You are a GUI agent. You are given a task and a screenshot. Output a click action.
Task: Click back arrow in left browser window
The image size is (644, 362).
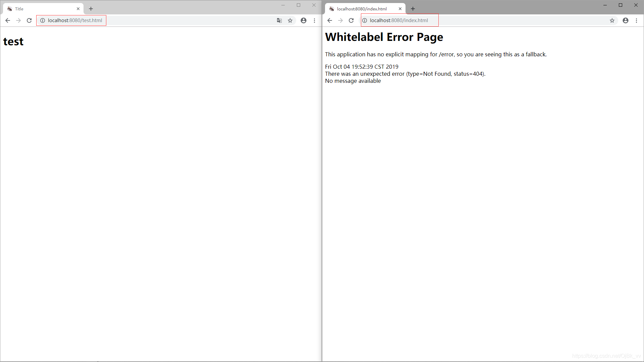8,20
